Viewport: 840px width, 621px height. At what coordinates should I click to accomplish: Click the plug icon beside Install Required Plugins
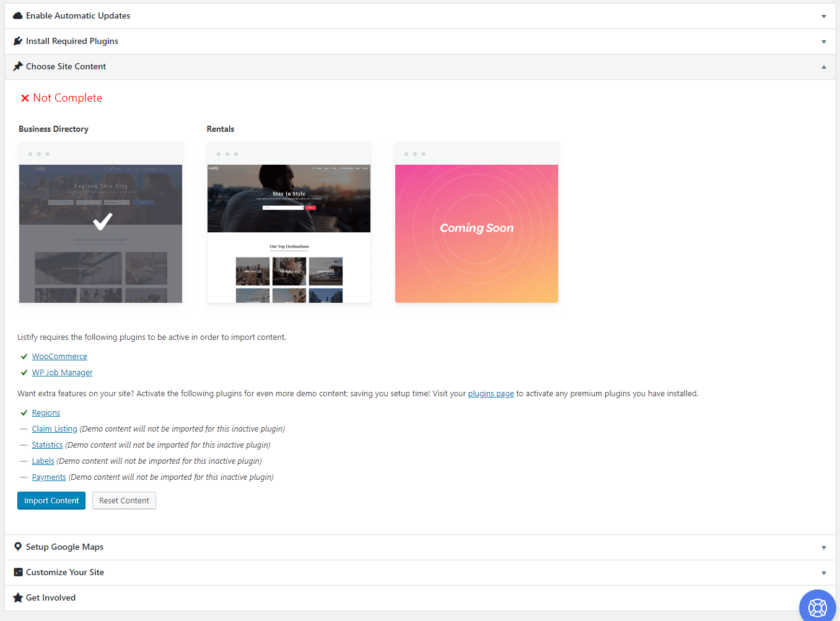(18, 41)
